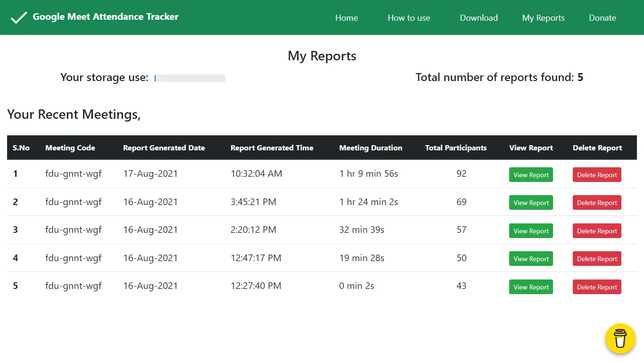Viewport: 644px width, 362px height.
Task: Click the storage use progress bar
Action: coord(190,78)
